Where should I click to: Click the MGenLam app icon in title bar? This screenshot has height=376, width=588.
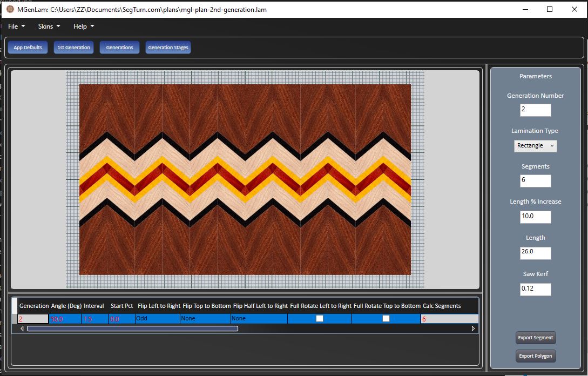coord(10,9)
